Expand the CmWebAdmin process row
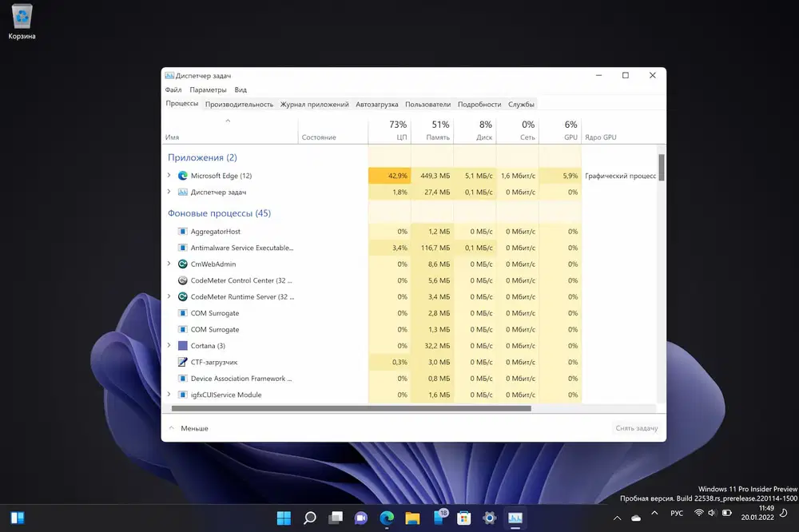Screen dimensions: 799x532 pyautogui.click(x=169, y=264)
